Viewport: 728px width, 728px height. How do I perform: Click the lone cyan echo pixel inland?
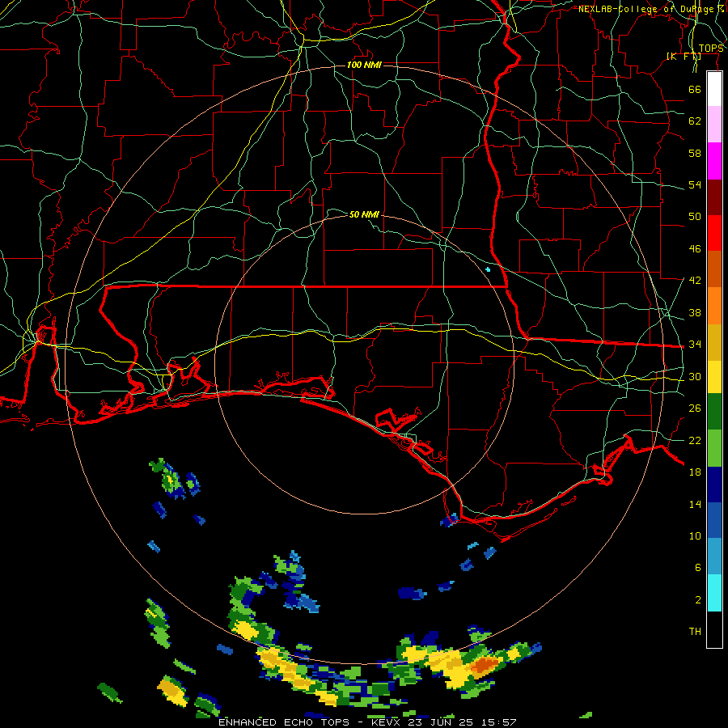point(488,269)
